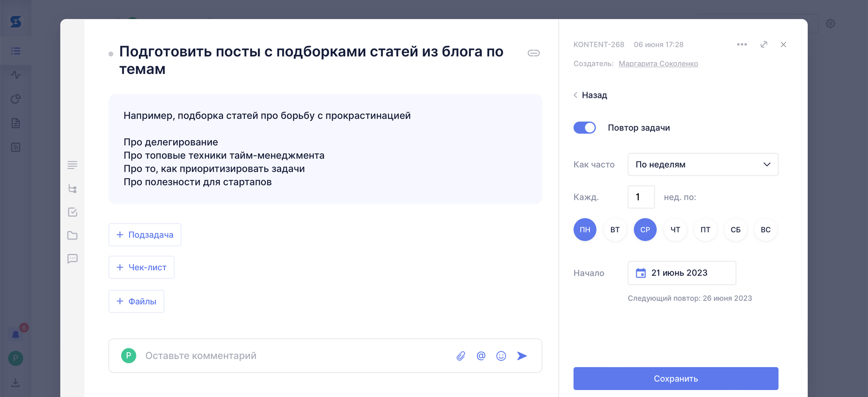Mention someone with the @ icon
This screenshot has height=397, width=868.
click(481, 356)
